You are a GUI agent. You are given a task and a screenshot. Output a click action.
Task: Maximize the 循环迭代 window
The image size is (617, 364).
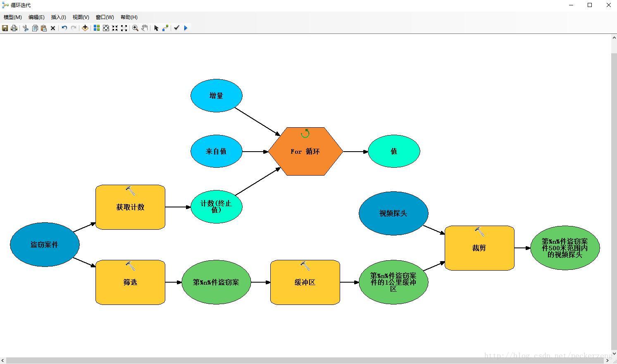(590, 5)
